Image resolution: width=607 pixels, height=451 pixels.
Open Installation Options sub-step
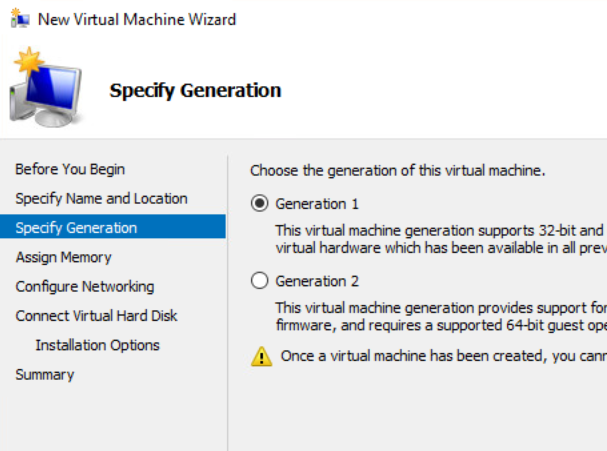[98, 345]
